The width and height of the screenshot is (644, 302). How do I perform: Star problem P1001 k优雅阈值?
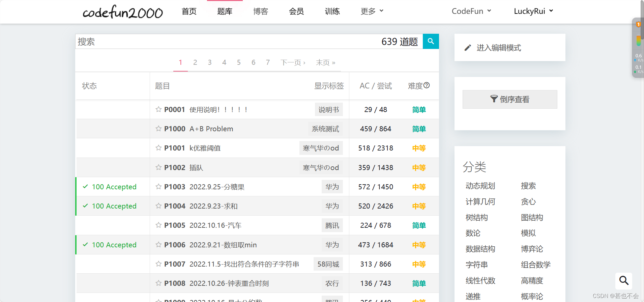[x=158, y=148]
